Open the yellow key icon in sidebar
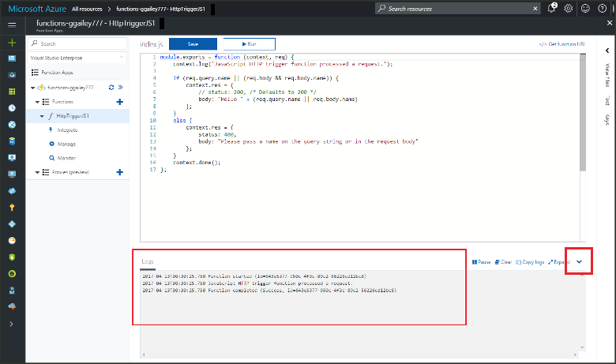Image resolution: width=616 pixels, height=364 pixels. (12, 208)
